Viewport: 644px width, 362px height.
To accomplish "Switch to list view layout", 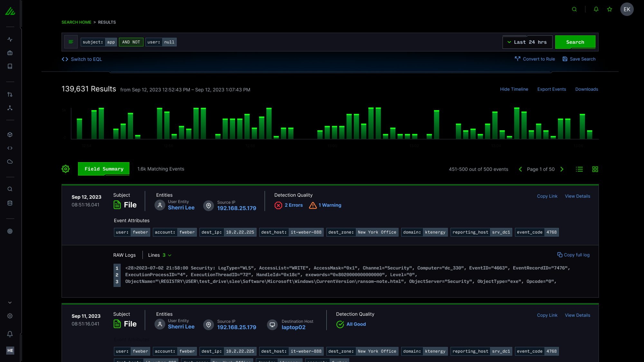I will click(x=579, y=169).
